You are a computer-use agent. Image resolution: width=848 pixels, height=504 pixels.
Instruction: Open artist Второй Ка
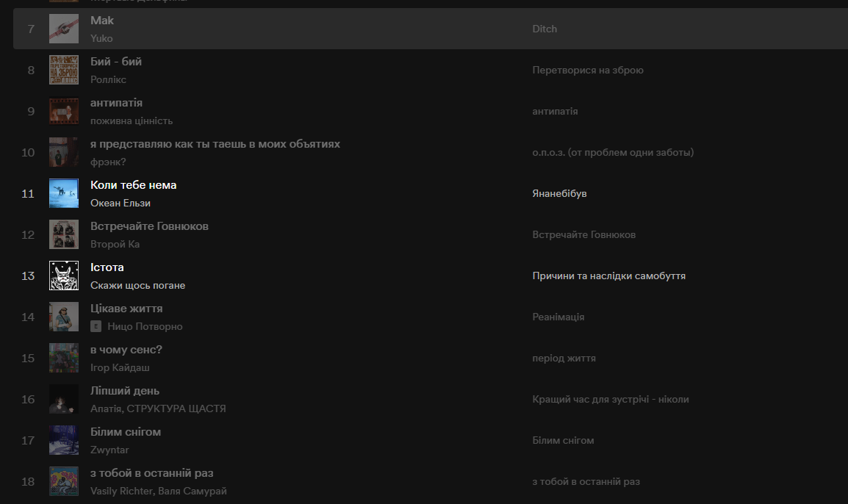115,244
